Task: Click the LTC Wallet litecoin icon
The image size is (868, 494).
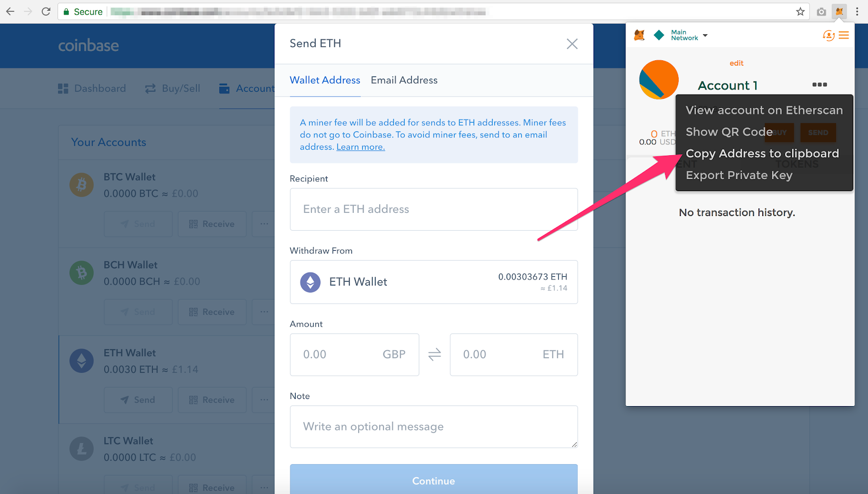Action: (81, 449)
